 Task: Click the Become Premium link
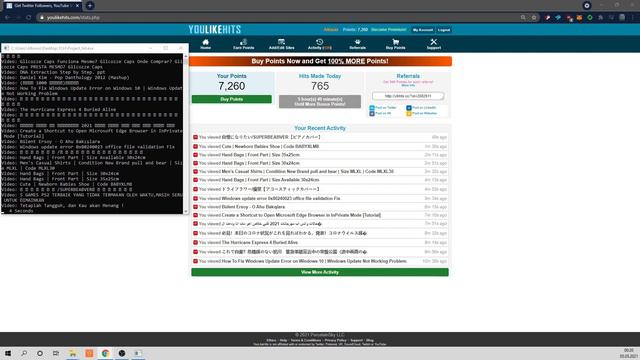389,30
